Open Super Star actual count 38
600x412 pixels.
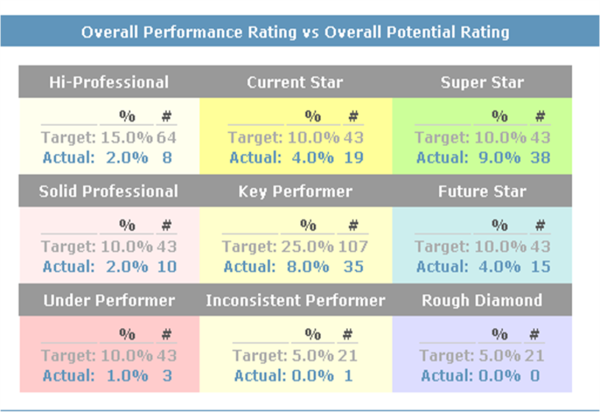click(539, 157)
